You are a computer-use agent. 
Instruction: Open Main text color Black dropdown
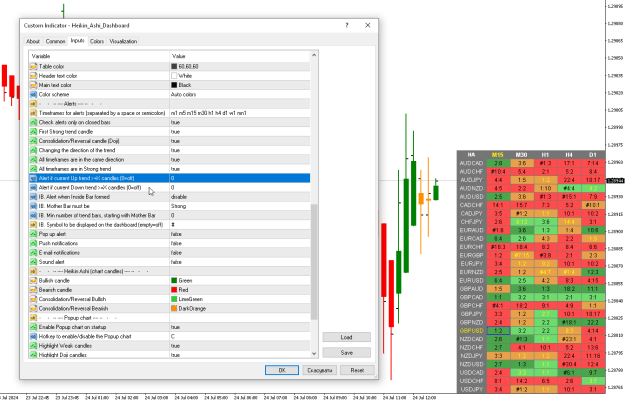point(240,85)
